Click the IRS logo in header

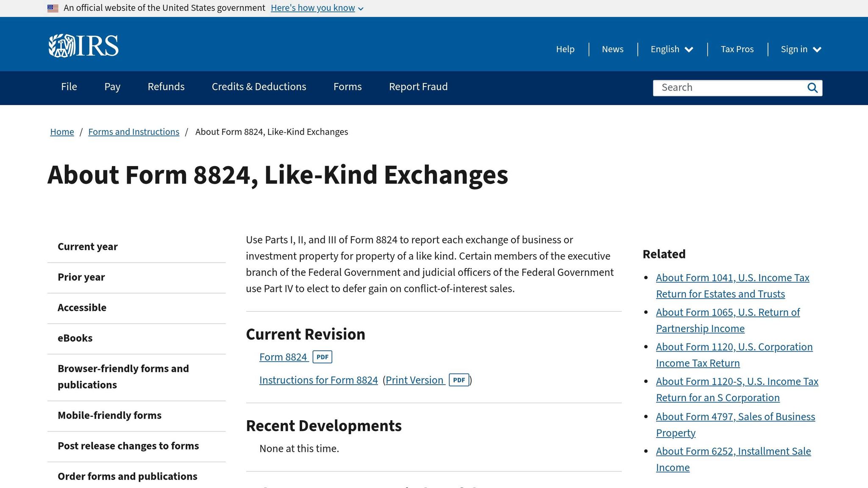pyautogui.click(x=83, y=46)
